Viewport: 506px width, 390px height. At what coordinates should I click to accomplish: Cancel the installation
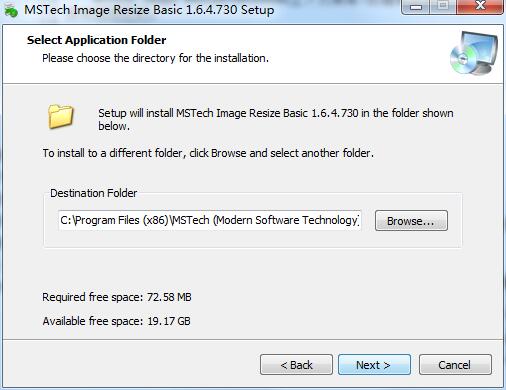[x=455, y=365]
